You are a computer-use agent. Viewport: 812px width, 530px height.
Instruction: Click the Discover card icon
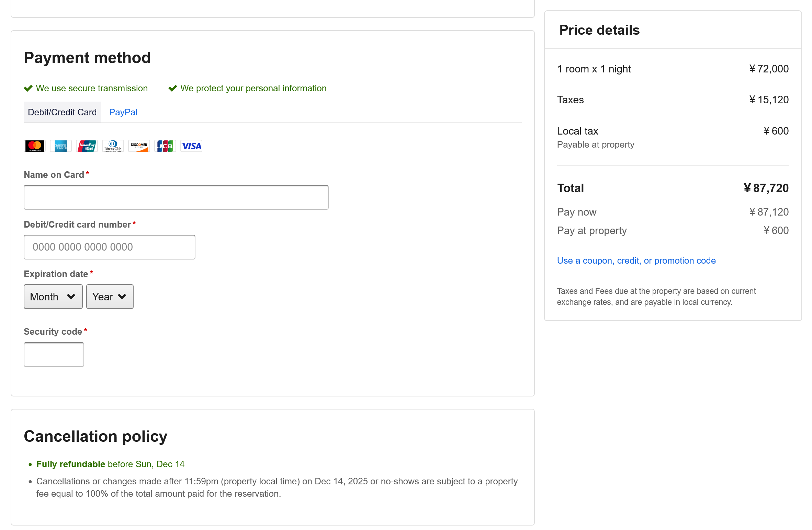click(x=139, y=146)
